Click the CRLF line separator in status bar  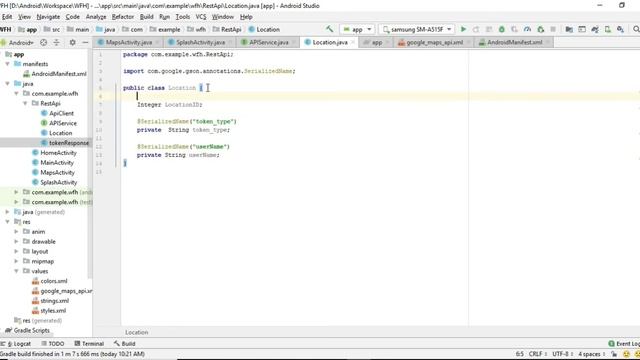coord(538,354)
